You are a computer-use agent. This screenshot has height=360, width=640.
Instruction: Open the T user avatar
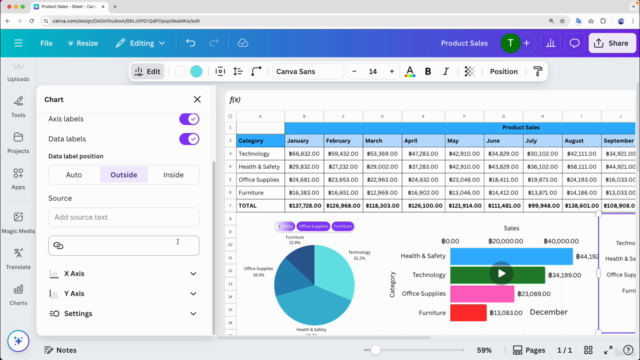click(x=510, y=43)
